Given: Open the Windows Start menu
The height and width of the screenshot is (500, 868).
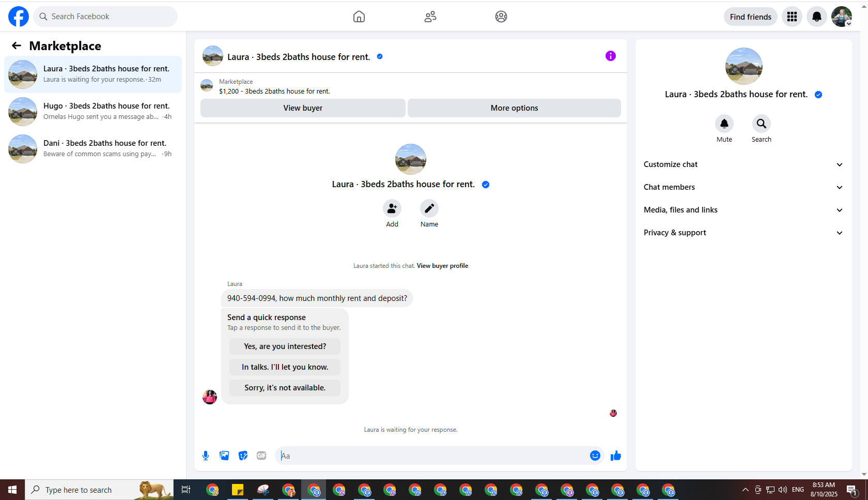Looking at the screenshot, I should click(12, 490).
